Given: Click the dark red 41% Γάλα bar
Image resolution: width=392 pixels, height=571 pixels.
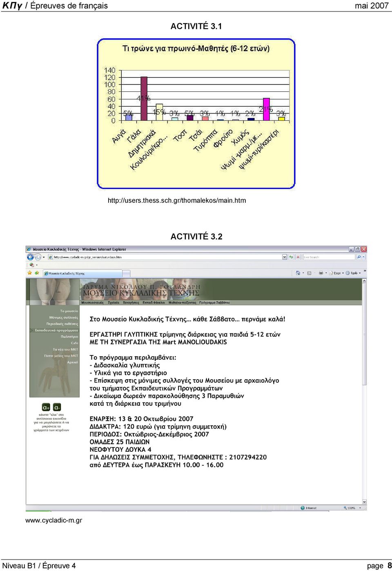Looking at the screenshot, I should point(144,98).
